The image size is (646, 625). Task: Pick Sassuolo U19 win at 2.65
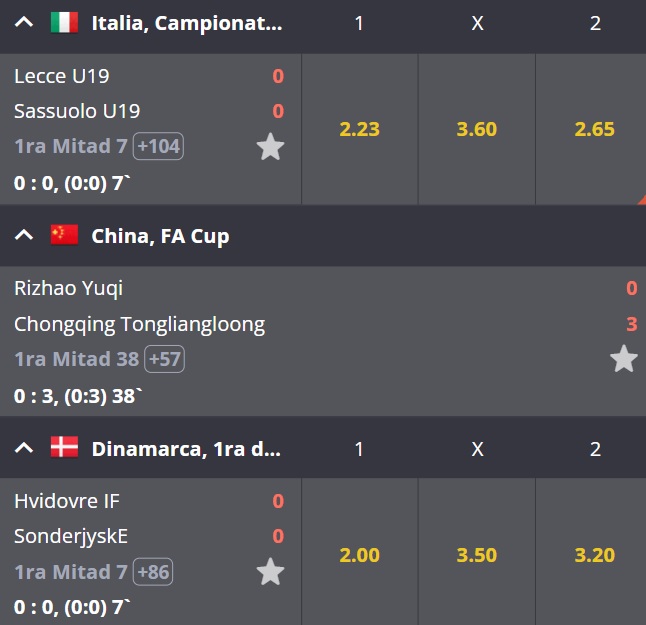(594, 129)
